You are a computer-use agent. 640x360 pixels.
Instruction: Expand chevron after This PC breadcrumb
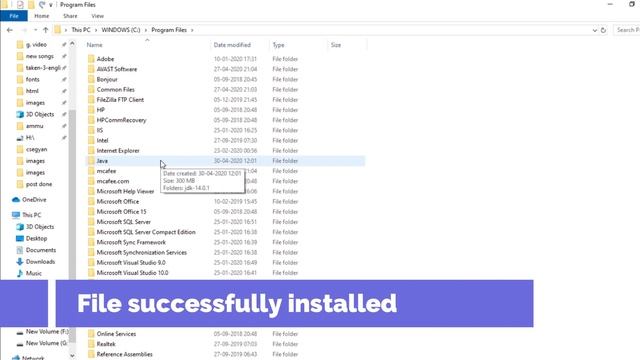(x=96, y=30)
